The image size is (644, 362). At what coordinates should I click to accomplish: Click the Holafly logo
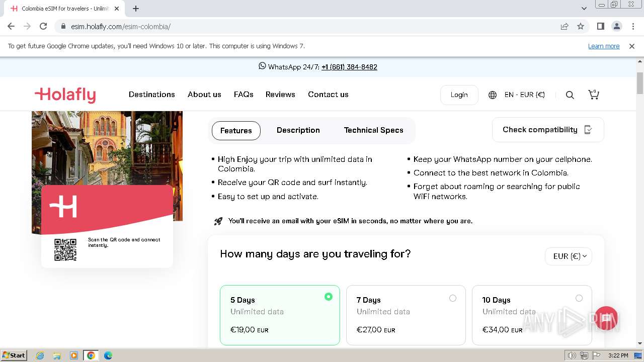[65, 95]
